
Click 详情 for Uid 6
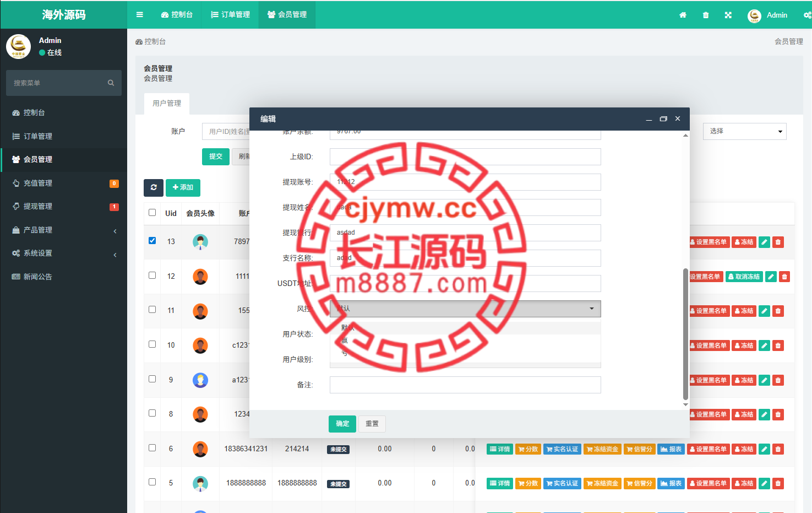[x=500, y=449]
